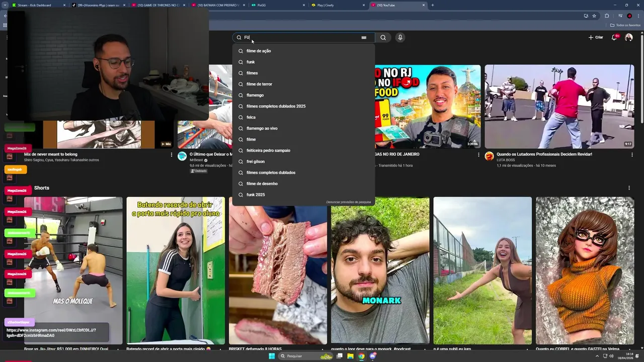
Task: Switch to the BATMAN COM PREPARO browser tab
Action: point(219,5)
